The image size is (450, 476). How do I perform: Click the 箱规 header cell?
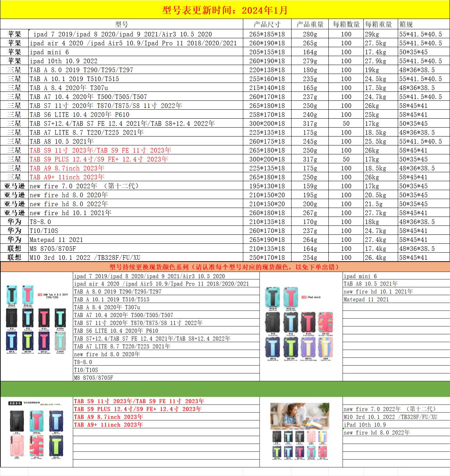tap(406, 24)
